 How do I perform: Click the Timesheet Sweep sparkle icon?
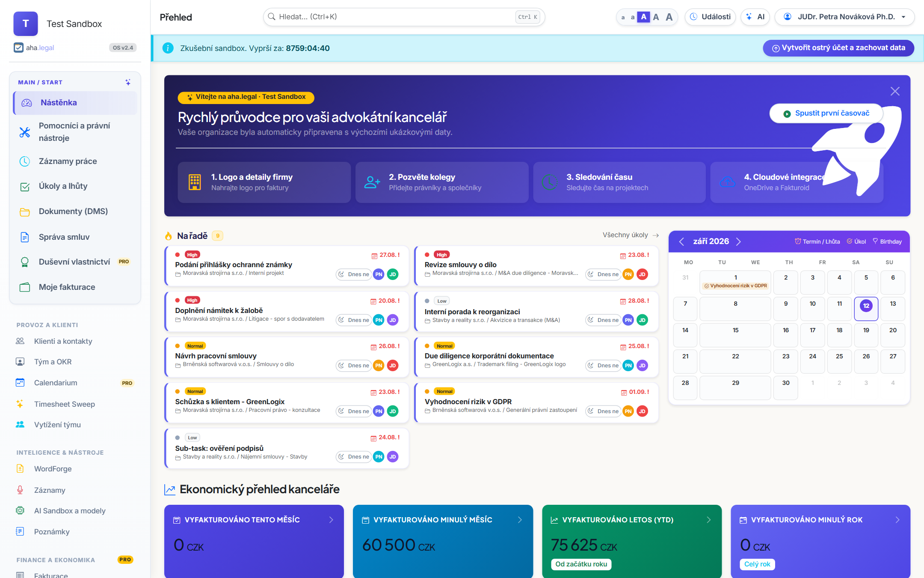coord(20,404)
